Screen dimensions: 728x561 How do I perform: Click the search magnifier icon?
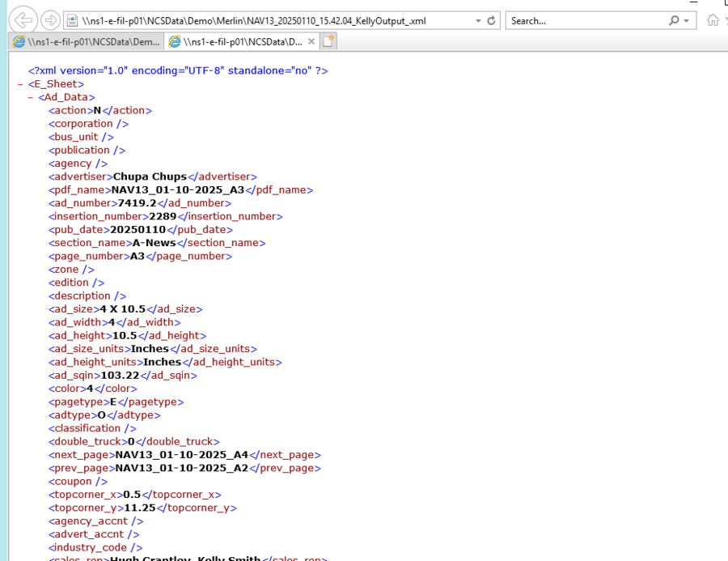(x=674, y=20)
